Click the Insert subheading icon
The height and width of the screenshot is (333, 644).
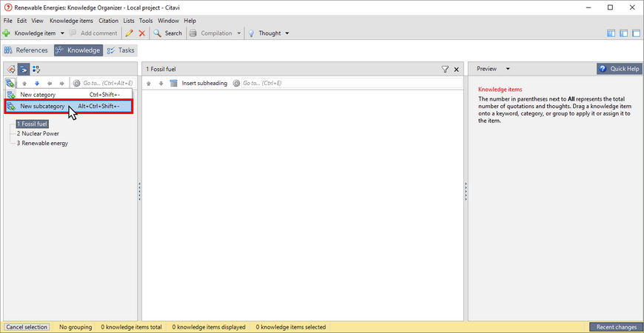coord(174,84)
